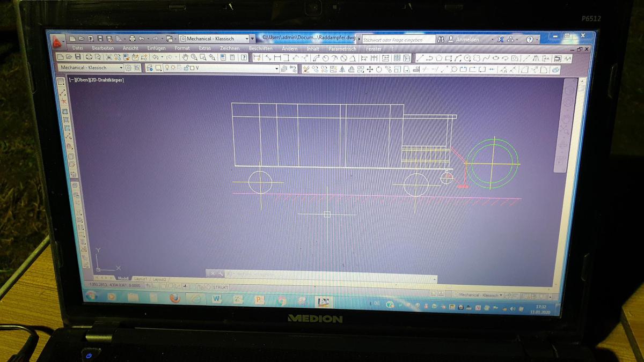Activate the Pan hand tool
This screenshot has height=362, width=644.
pyautogui.click(x=185, y=57)
